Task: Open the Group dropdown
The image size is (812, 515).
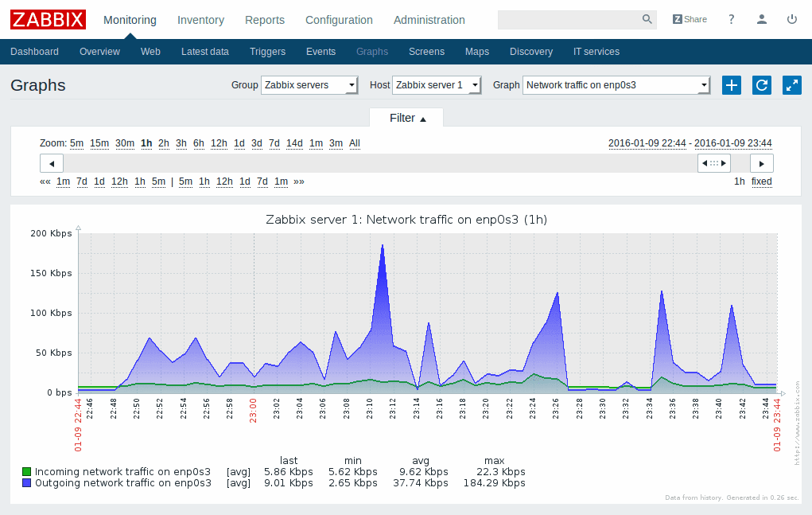Action: pyautogui.click(x=309, y=85)
